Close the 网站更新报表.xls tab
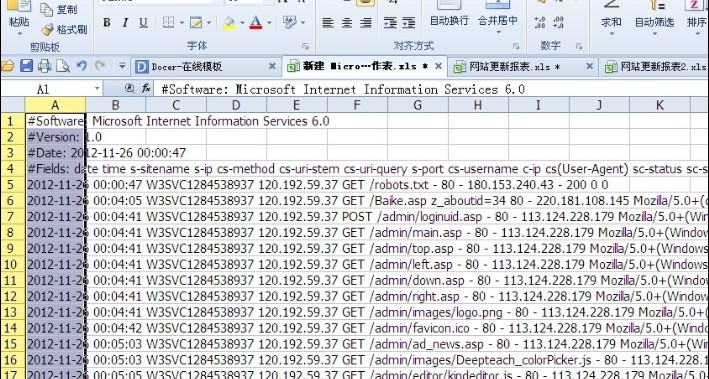709x379 pixels. (x=590, y=66)
